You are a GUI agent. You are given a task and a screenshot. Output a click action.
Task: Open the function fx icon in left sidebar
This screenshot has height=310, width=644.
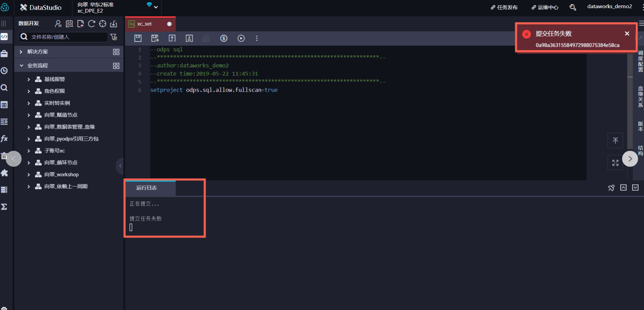click(x=4, y=138)
